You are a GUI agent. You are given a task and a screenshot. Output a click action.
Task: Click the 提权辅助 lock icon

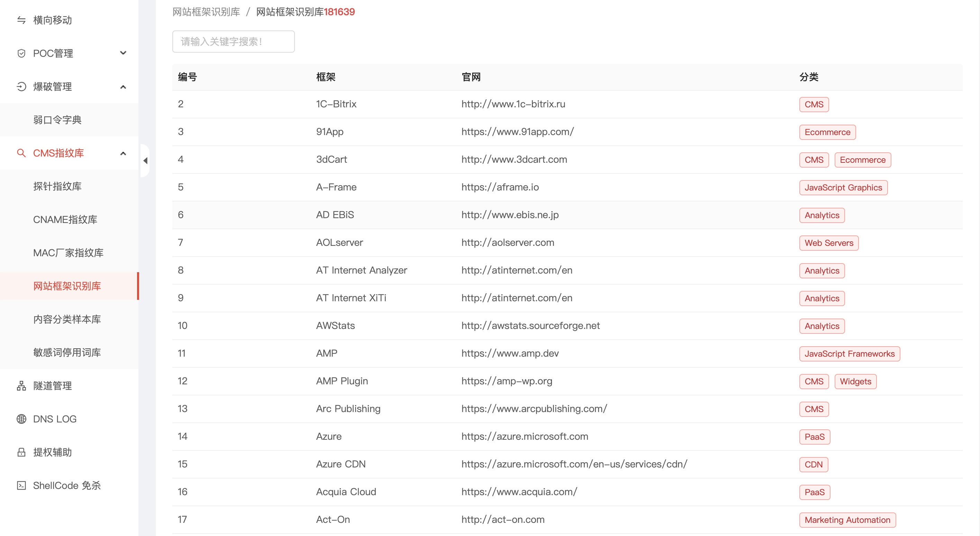pos(21,452)
